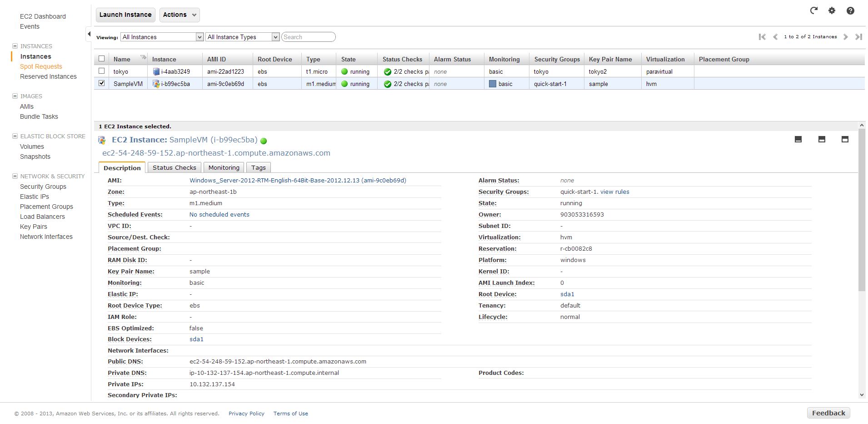Click the Name column edit icon
Image resolution: width=868 pixels, height=424 pixels.
point(144,57)
